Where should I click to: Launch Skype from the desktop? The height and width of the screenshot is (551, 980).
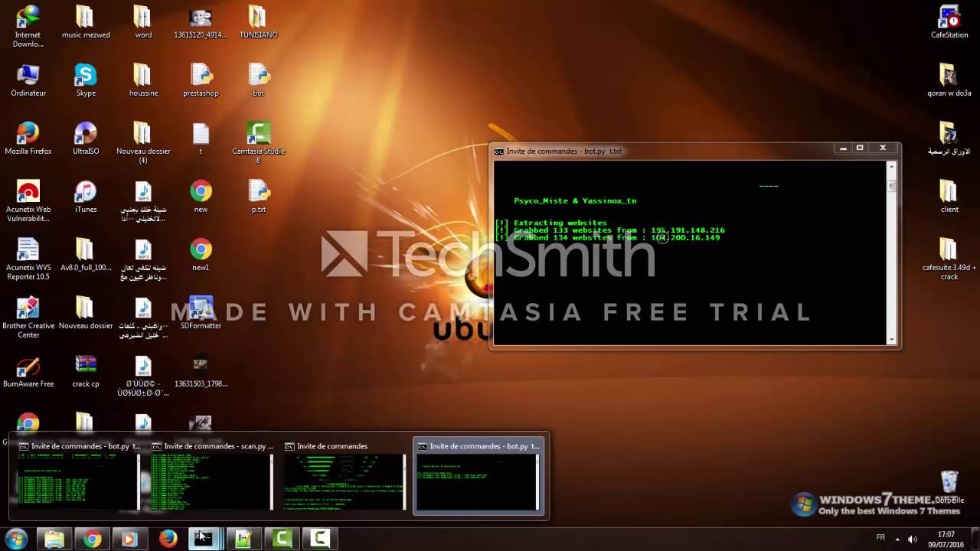86,80
